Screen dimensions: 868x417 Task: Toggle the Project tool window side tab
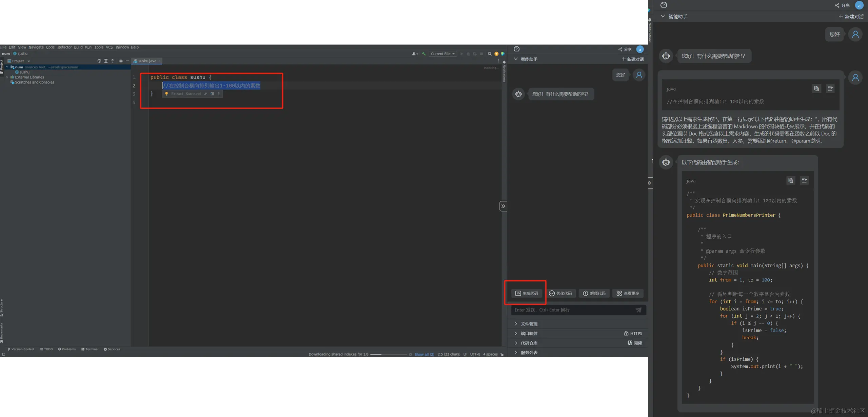2,66
